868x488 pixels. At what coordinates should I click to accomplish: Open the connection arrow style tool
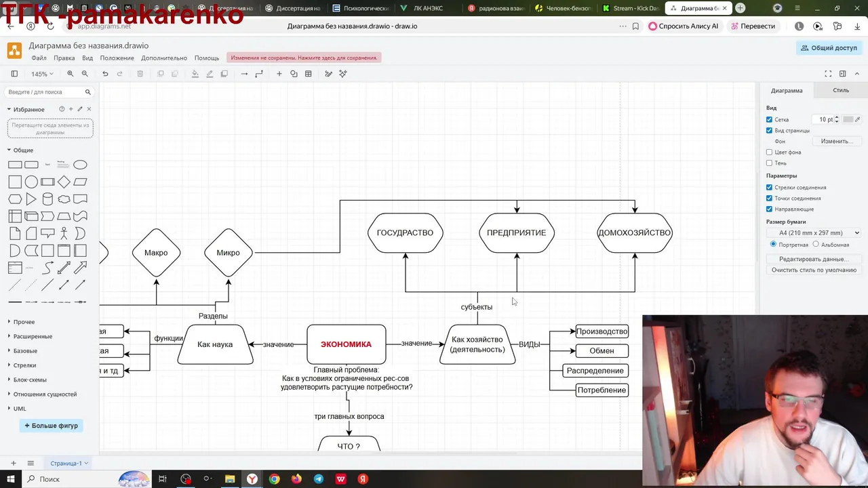click(244, 74)
